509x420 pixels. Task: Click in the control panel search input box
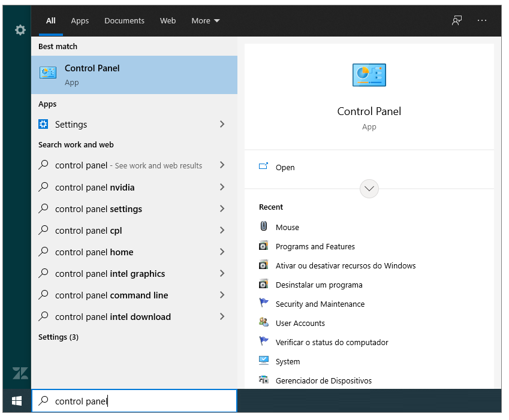134,401
